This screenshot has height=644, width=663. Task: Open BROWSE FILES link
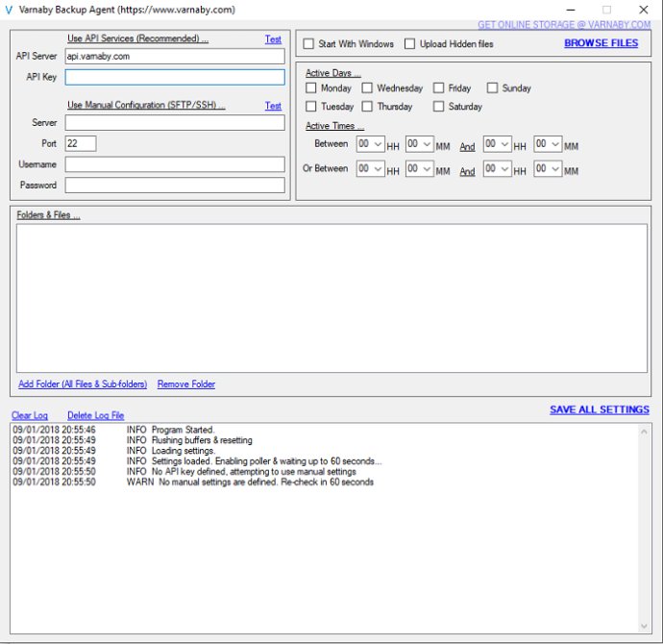pyautogui.click(x=602, y=43)
